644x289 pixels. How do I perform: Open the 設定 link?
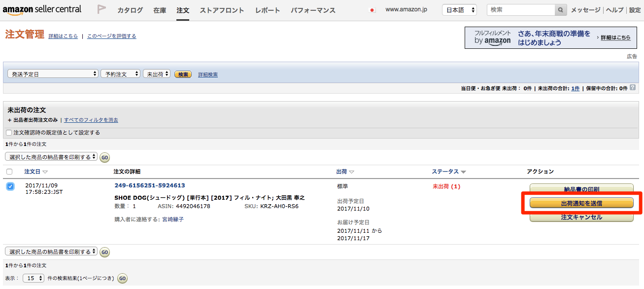tap(635, 10)
